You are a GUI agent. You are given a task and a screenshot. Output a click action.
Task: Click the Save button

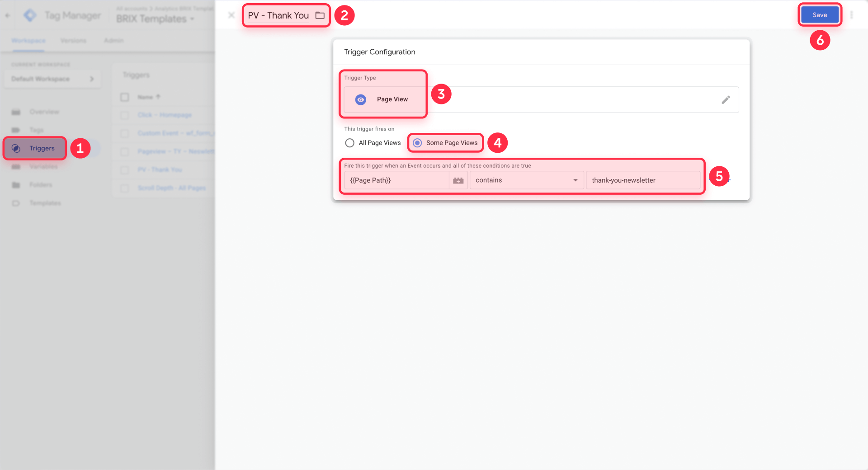(x=819, y=15)
